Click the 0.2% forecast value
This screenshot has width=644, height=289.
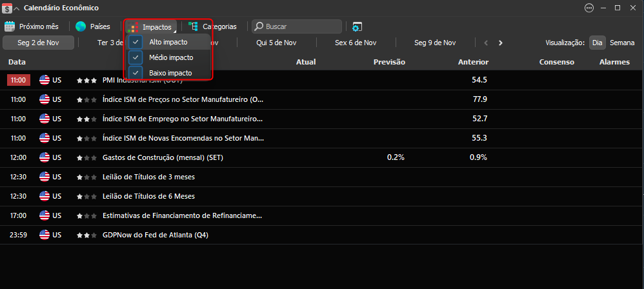[396, 157]
